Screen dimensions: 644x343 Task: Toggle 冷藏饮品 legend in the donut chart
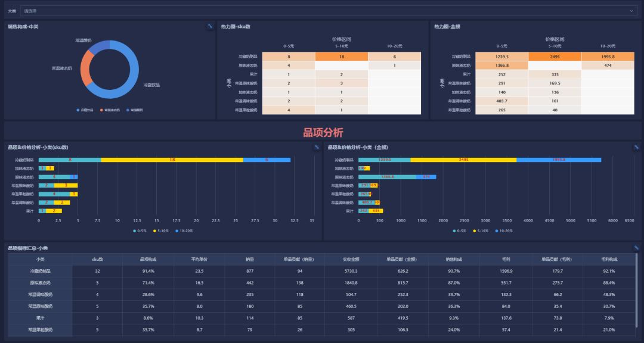(x=85, y=110)
